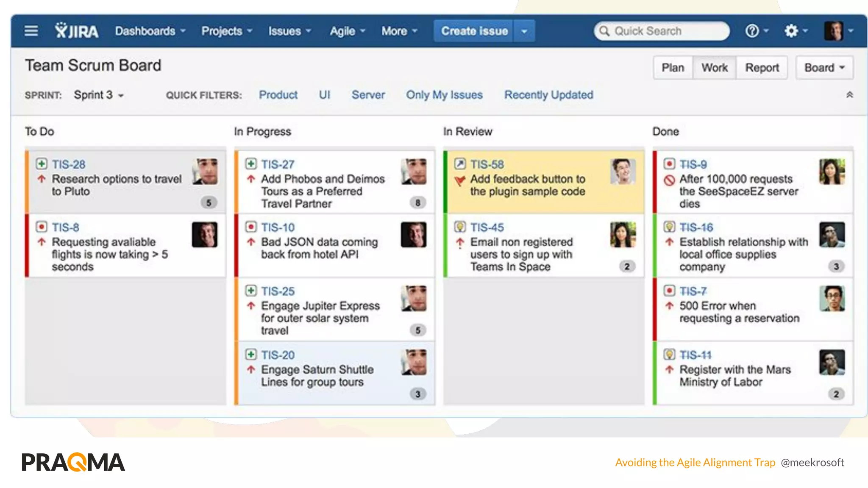Click the story type icon on TIS-20
This screenshot has height=488, width=868.
coord(251,354)
